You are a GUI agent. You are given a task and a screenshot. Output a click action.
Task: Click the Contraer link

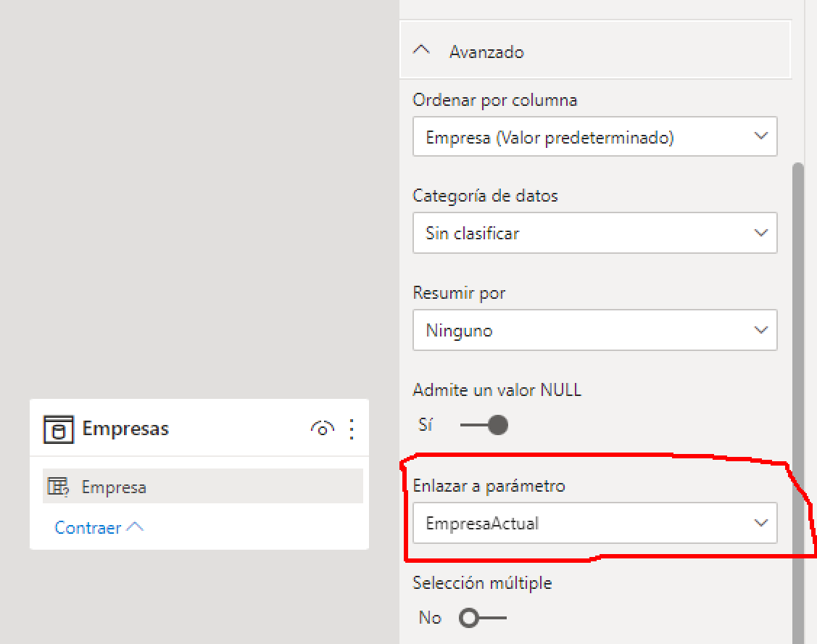tap(88, 527)
